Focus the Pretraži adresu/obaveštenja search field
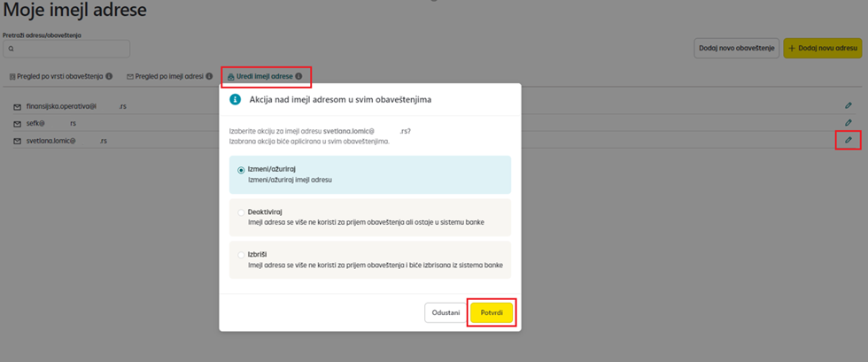 click(x=66, y=49)
